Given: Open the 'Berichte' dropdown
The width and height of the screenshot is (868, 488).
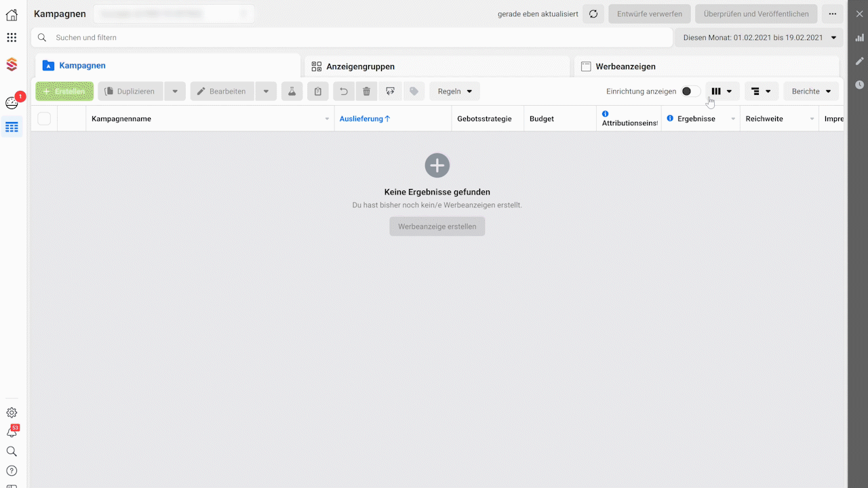Looking at the screenshot, I should click(x=811, y=91).
